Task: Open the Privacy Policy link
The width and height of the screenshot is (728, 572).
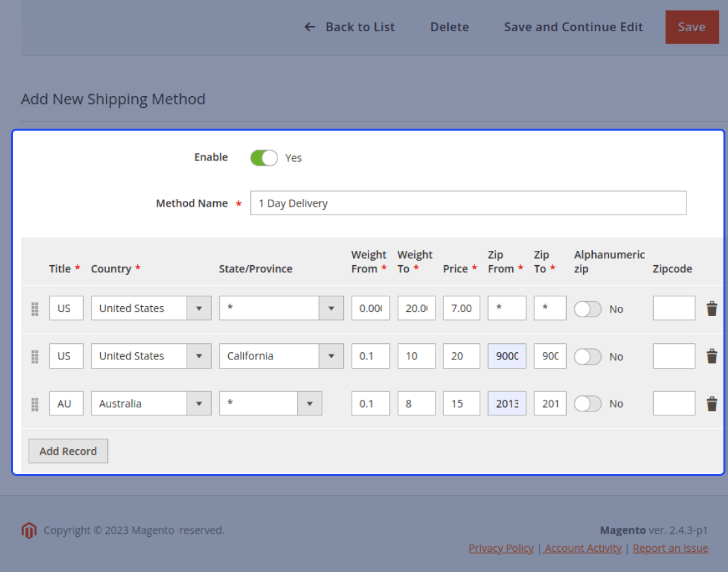Action: click(501, 548)
